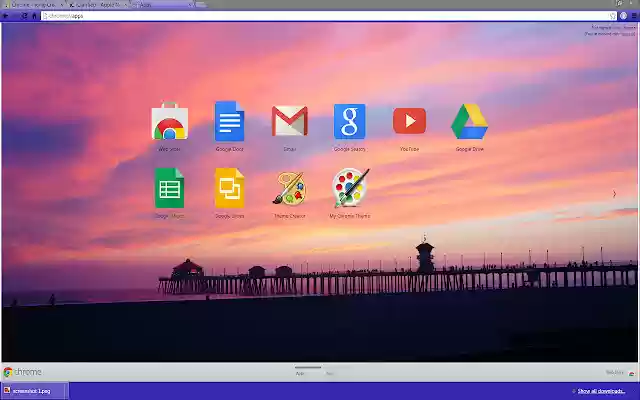Switch to the first browser tab
The width and height of the screenshot is (640, 400).
(x=33, y=5)
